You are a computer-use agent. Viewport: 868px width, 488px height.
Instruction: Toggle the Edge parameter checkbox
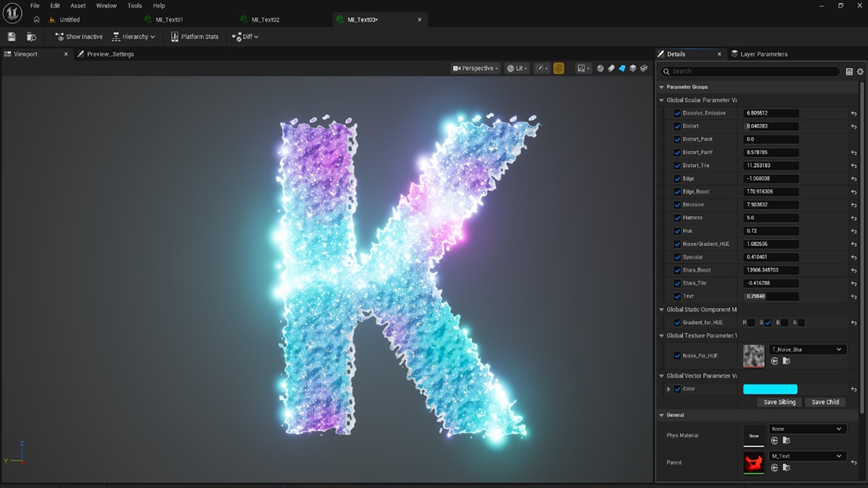(677, 178)
